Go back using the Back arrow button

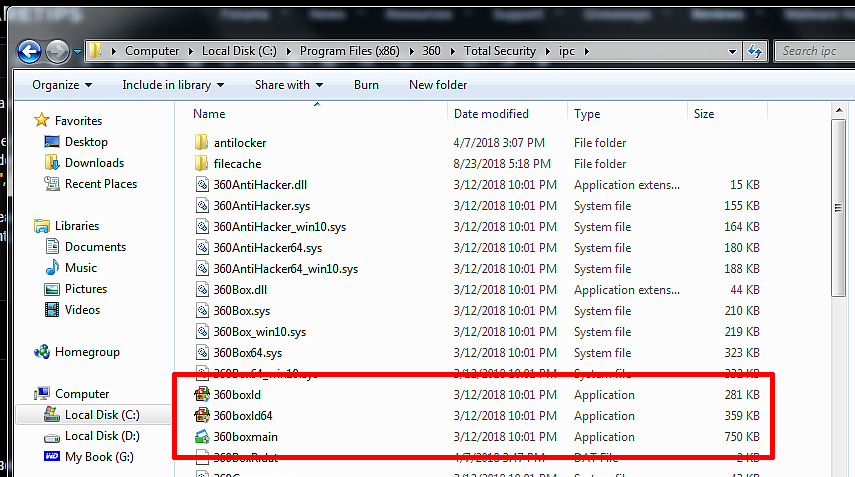[29, 52]
